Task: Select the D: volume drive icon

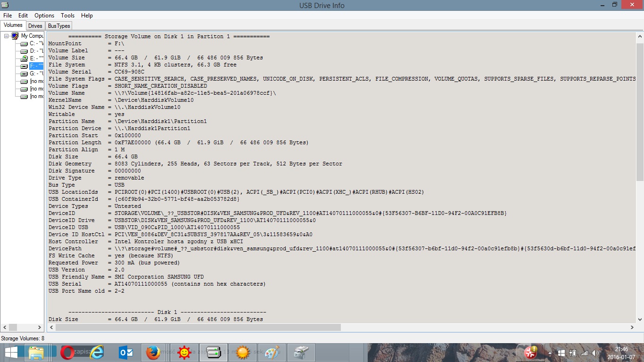Action: point(24,51)
